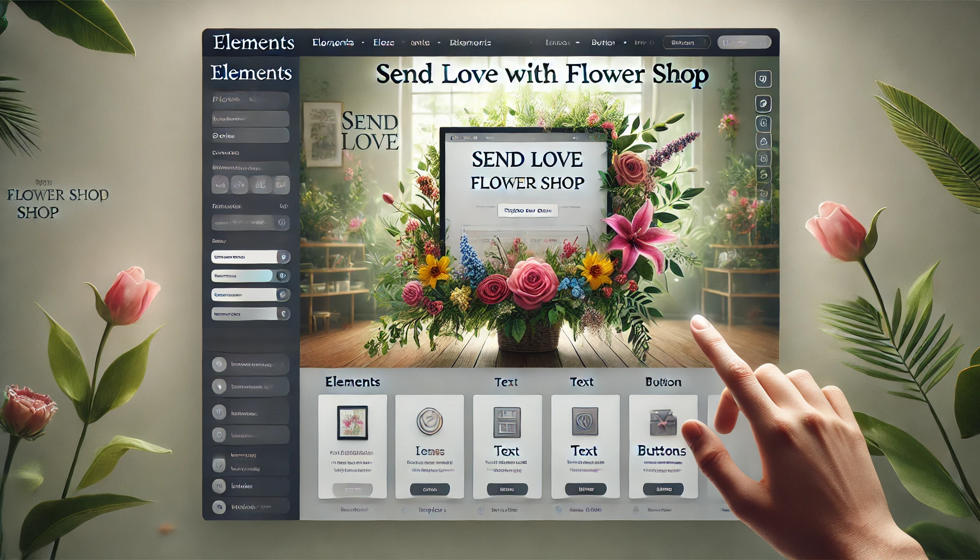The width and height of the screenshot is (980, 560).
Task: Select the framed flower picture icon card
Action: pos(353,446)
